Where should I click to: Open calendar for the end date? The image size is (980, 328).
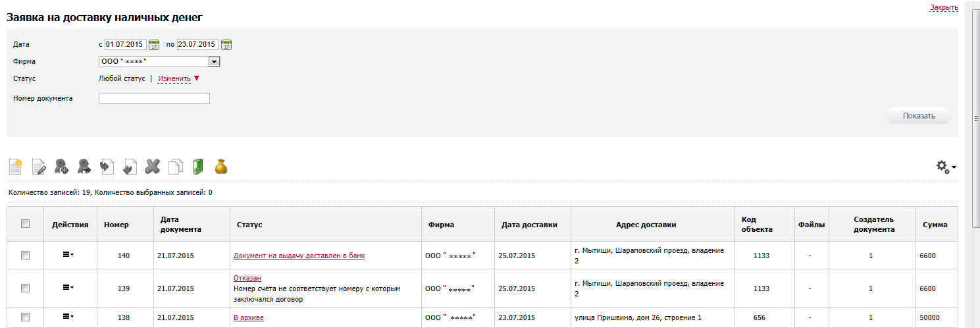point(226,45)
